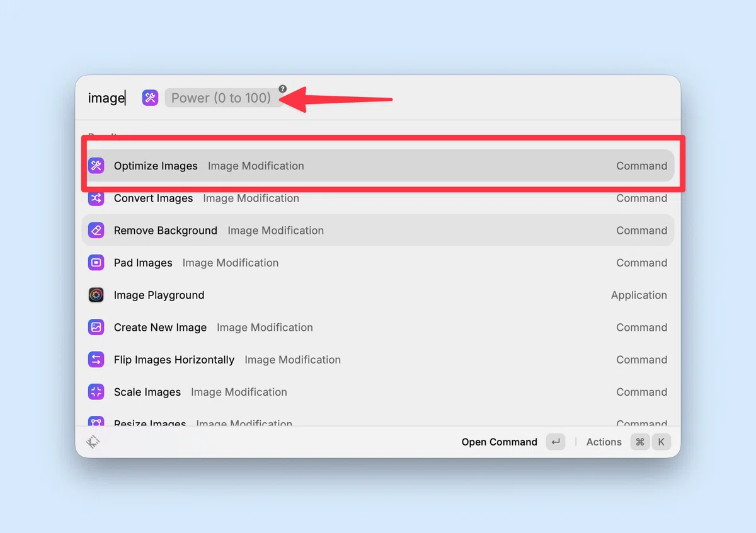Select the Create New Image command

(378, 328)
